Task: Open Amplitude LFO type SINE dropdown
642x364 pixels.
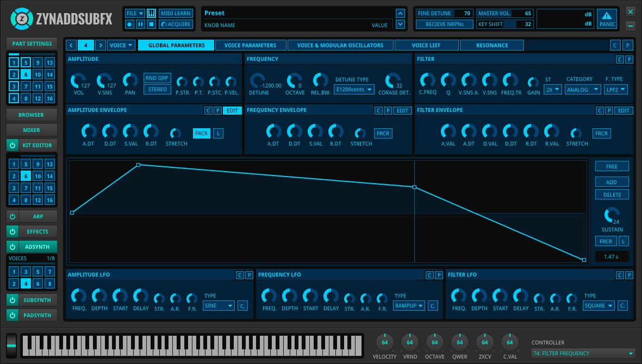Action: click(219, 305)
